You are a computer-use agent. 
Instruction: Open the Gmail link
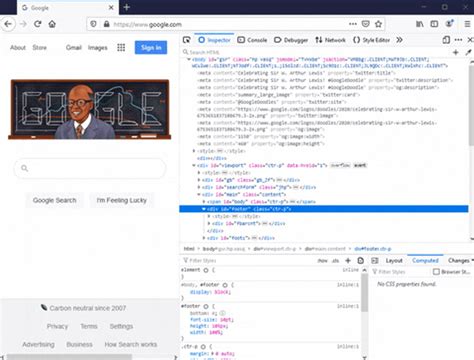point(74,48)
